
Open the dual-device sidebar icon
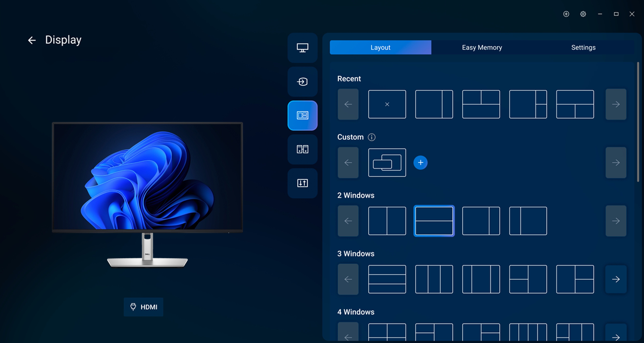pyautogui.click(x=302, y=149)
